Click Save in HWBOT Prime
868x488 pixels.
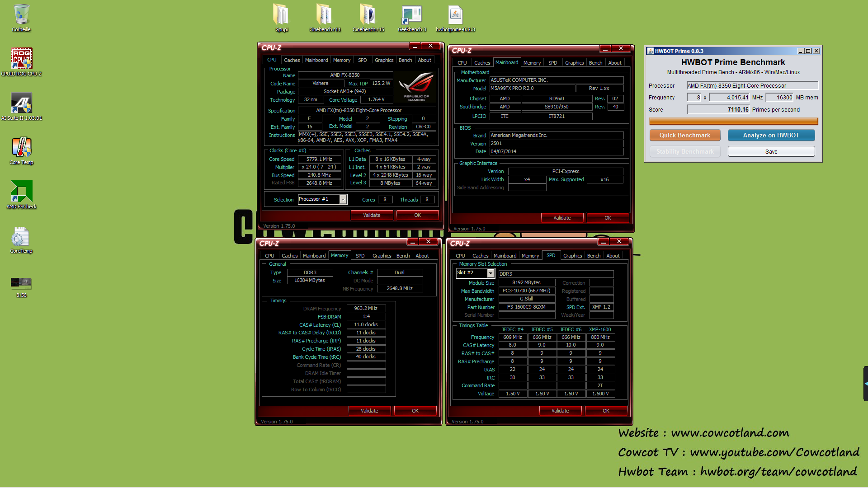(771, 151)
